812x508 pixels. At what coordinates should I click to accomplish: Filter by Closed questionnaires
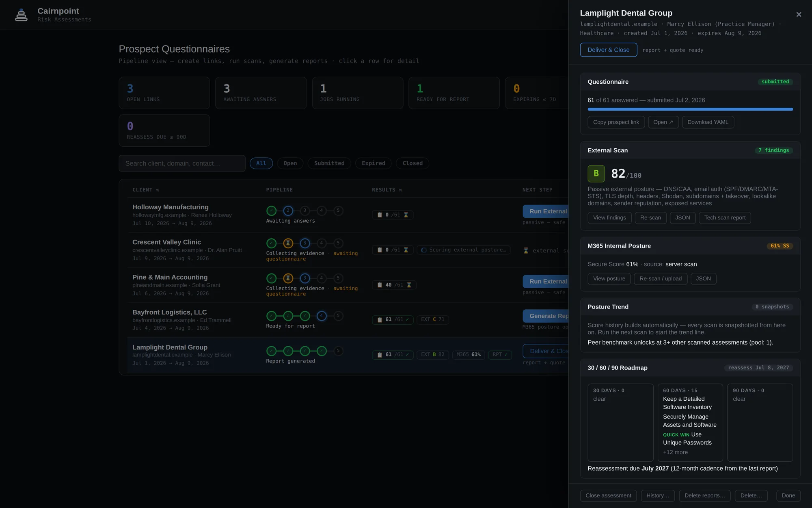[412, 163]
